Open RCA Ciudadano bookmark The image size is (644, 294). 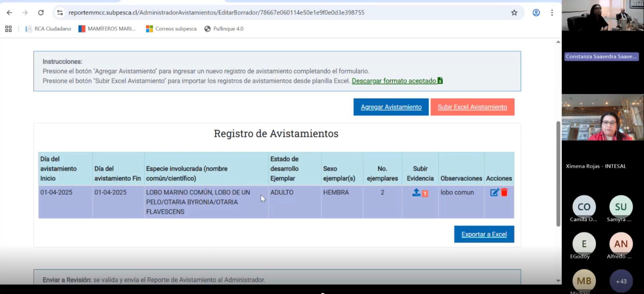[x=49, y=29]
